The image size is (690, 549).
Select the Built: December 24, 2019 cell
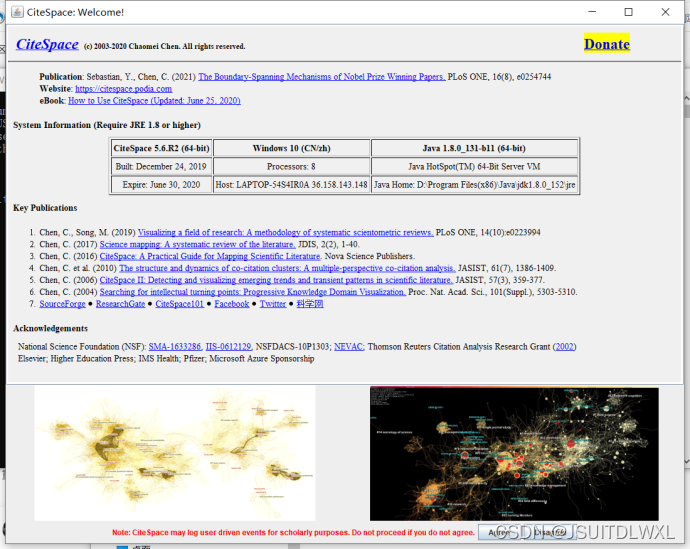[x=161, y=167]
